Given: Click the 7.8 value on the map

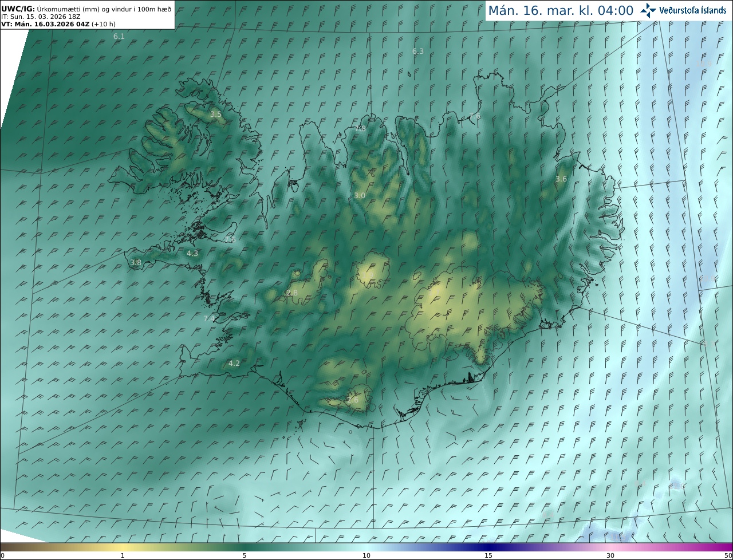Looking at the screenshot, I should click(361, 129).
